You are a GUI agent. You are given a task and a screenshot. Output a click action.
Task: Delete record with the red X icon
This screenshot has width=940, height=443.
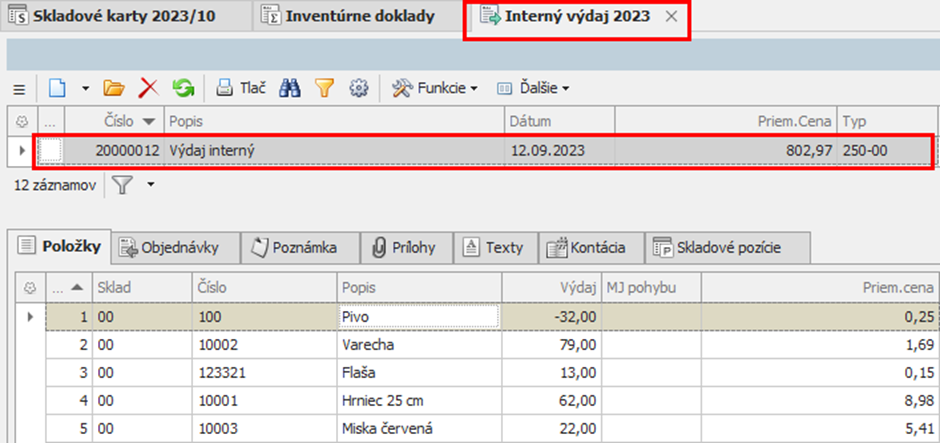[x=148, y=88]
